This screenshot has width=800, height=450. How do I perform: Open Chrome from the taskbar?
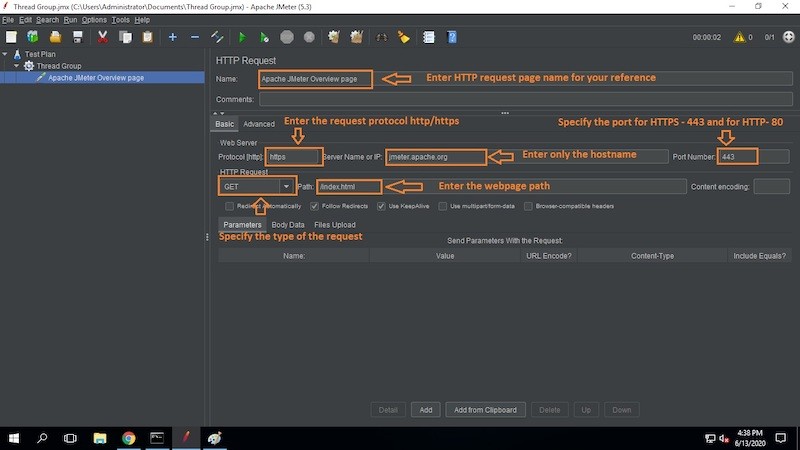129,438
